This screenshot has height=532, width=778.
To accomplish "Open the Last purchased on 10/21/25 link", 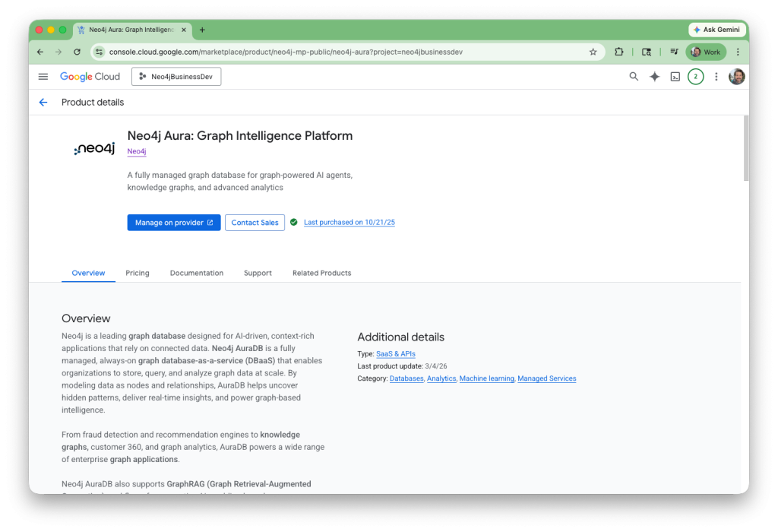I will pyautogui.click(x=349, y=223).
